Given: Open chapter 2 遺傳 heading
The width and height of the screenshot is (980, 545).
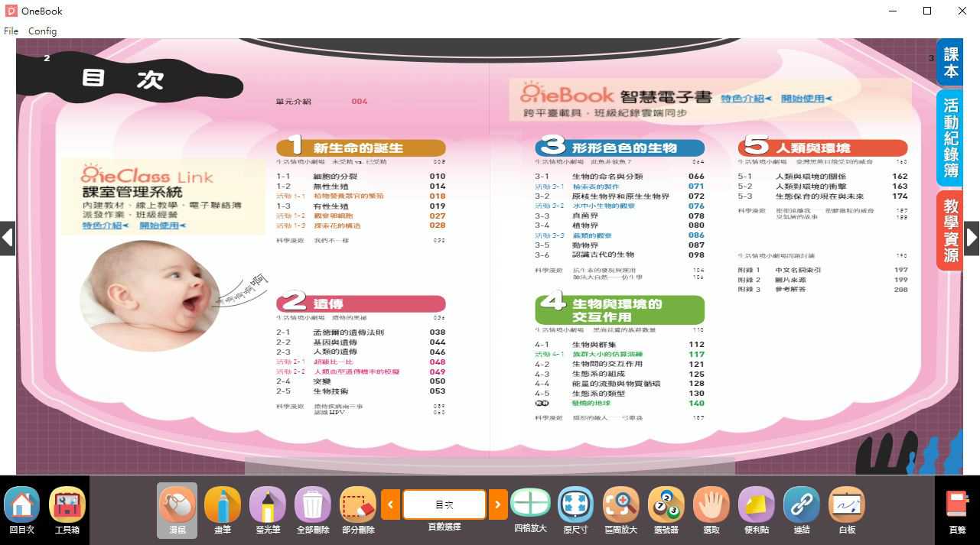Looking at the screenshot, I should pos(361,303).
